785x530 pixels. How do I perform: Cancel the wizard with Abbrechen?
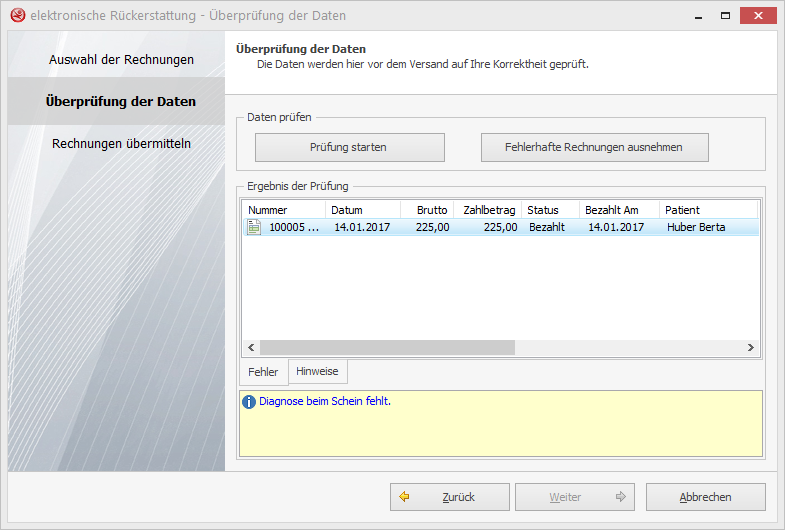coord(705,497)
